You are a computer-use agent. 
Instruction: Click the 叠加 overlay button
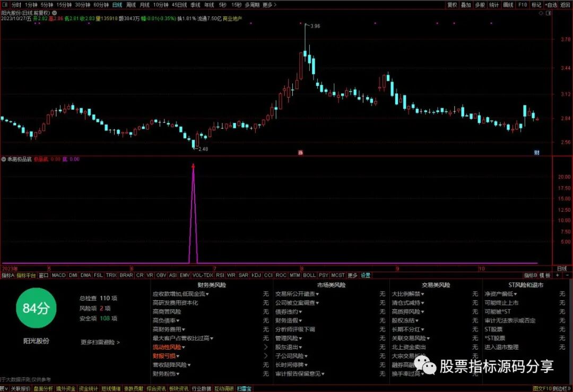click(466, 5)
